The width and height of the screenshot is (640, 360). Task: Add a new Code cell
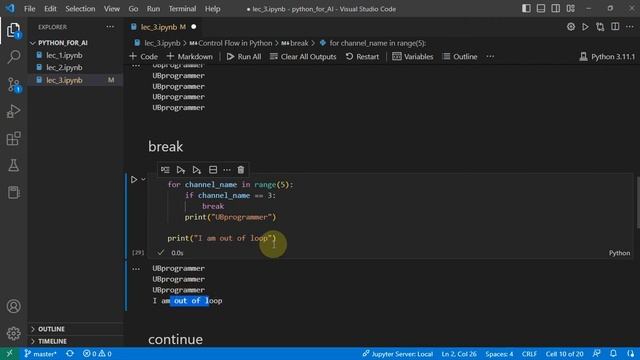point(143,57)
